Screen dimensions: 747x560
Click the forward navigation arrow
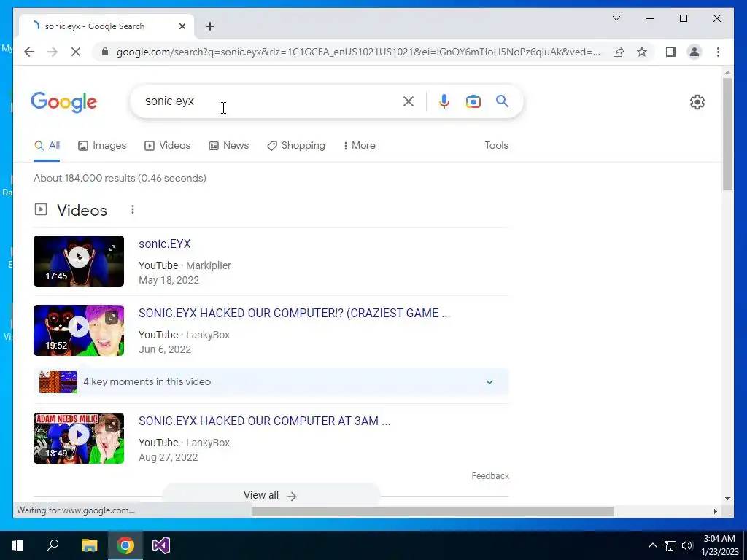point(53,52)
